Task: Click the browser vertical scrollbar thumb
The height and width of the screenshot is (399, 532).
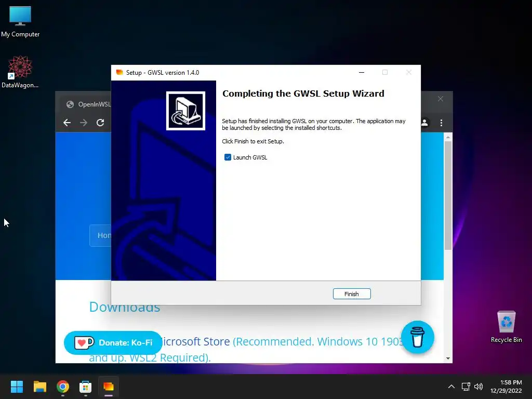Action: [x=448, y=195]
